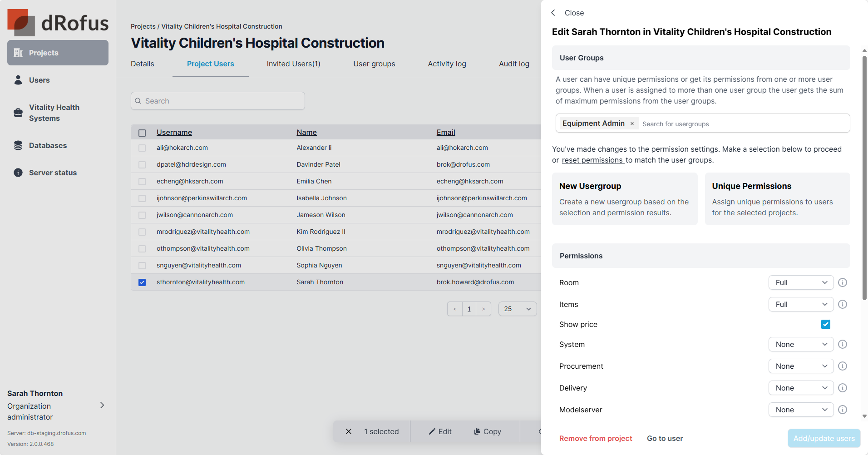The width and height of the screenshot is (868, 455).
Task: Expand the System permission dropdown
Action: point(801,344)
